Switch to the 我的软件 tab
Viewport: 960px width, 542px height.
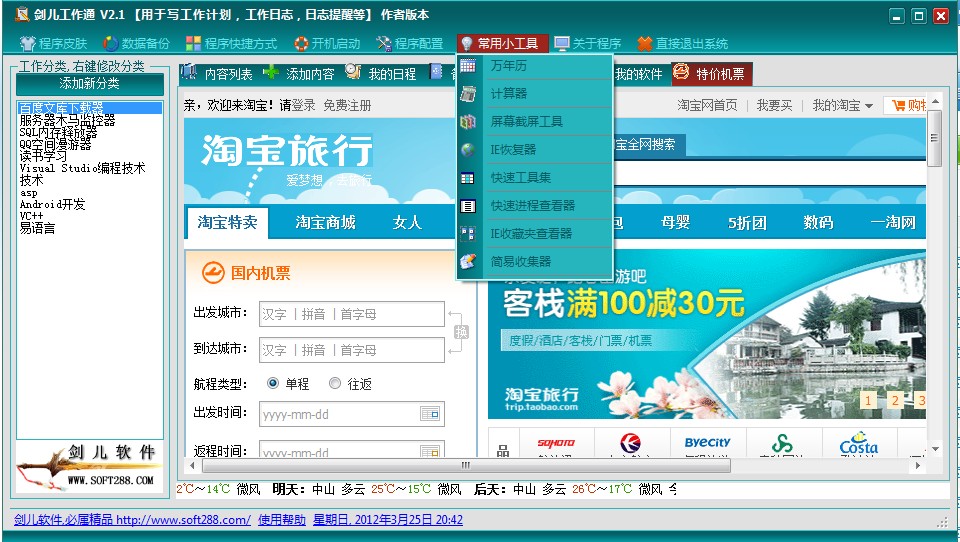click(x=639, y=74)
